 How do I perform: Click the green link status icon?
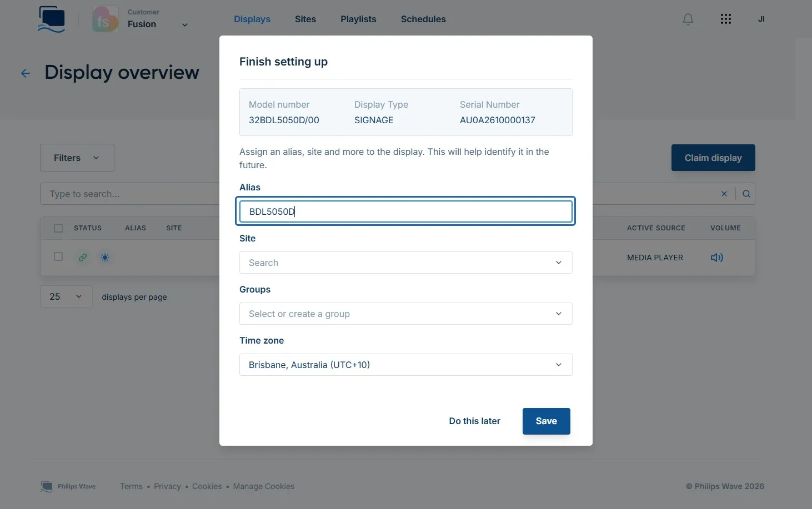(83, 258)
